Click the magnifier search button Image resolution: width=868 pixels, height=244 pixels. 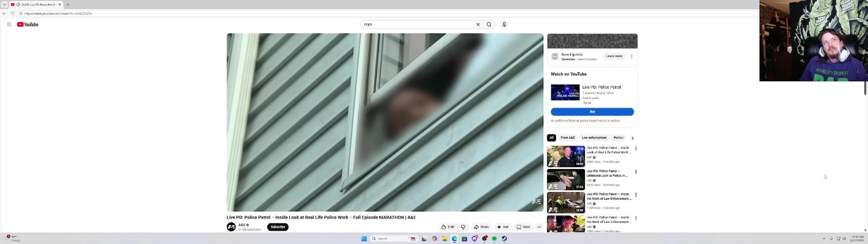489,24
